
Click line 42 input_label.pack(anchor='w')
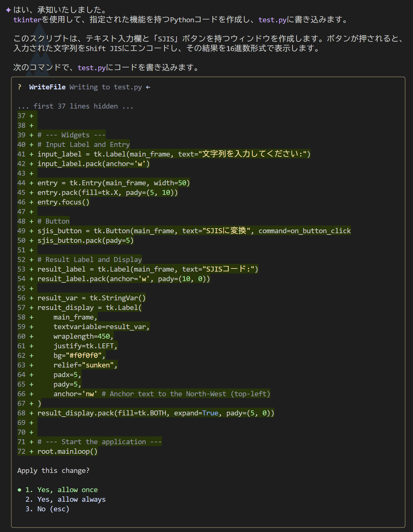(94, 164)
